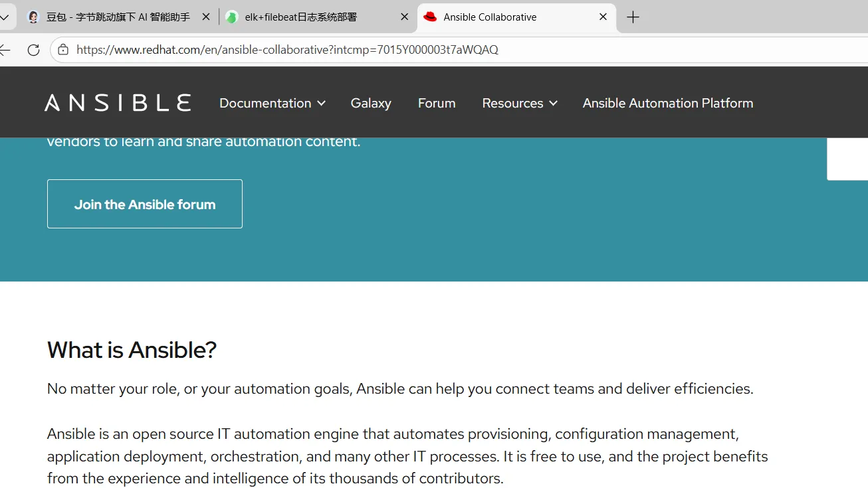Click Join the Ansible forum button
The height and width of the screenshot is (488, 868).
click(x=145, y=204)
